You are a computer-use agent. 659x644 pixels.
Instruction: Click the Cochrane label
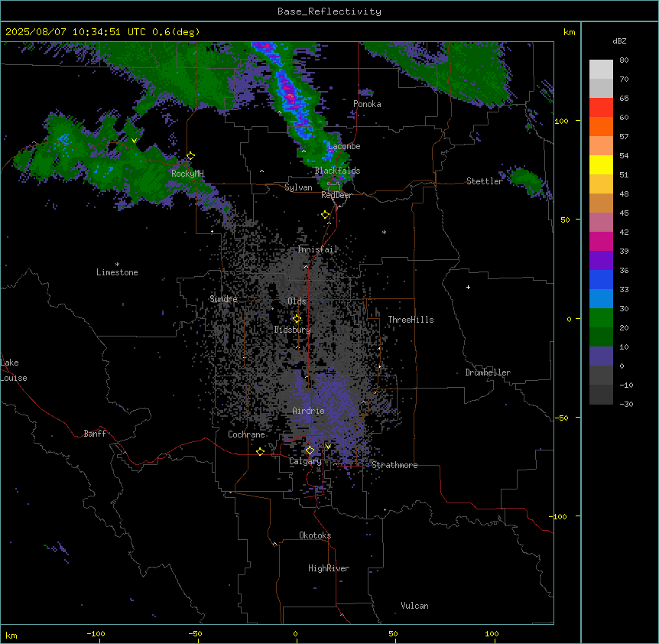(246, 434)
